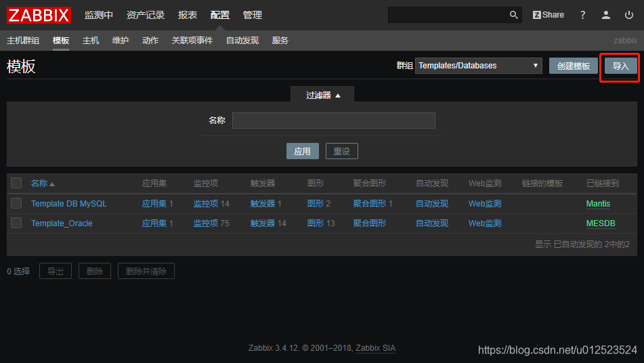Focus the 名称 filter input field

click(x=333, y=121)
